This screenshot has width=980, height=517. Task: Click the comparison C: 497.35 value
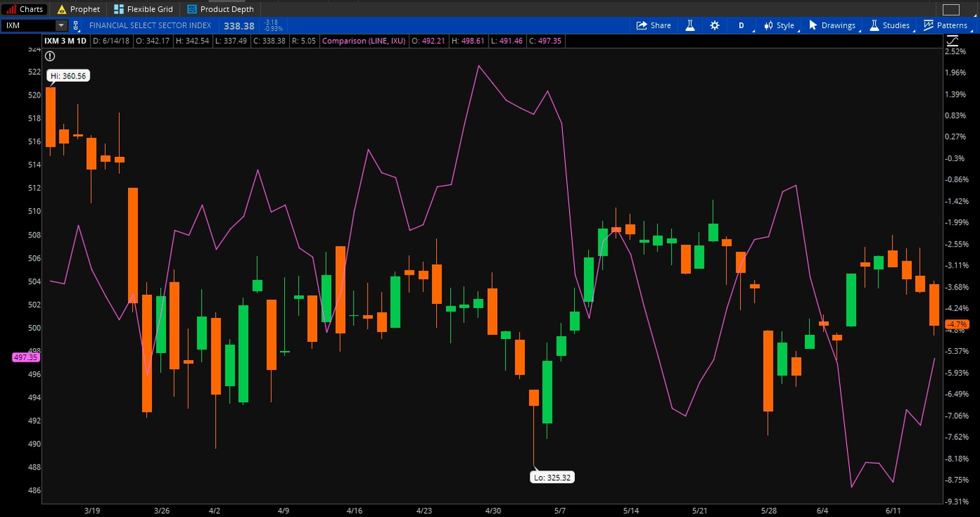[547, 41]
